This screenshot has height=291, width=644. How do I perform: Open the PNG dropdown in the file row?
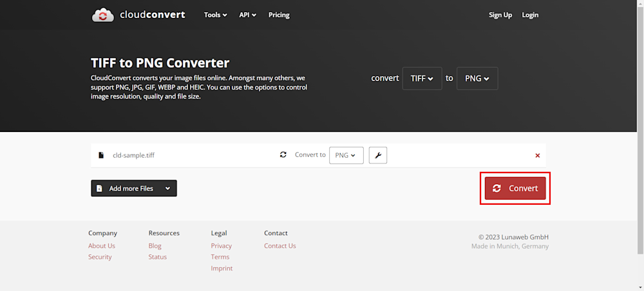point(346,155)
